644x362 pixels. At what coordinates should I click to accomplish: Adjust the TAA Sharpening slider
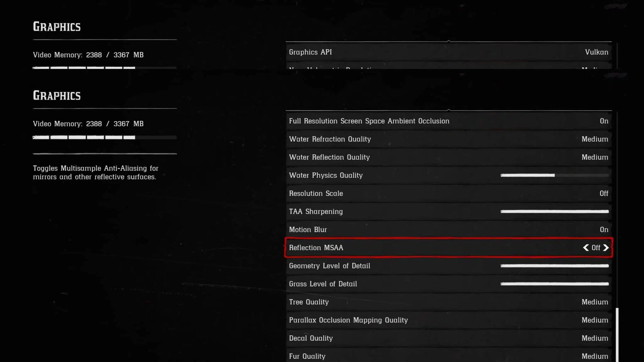[554, 211]
